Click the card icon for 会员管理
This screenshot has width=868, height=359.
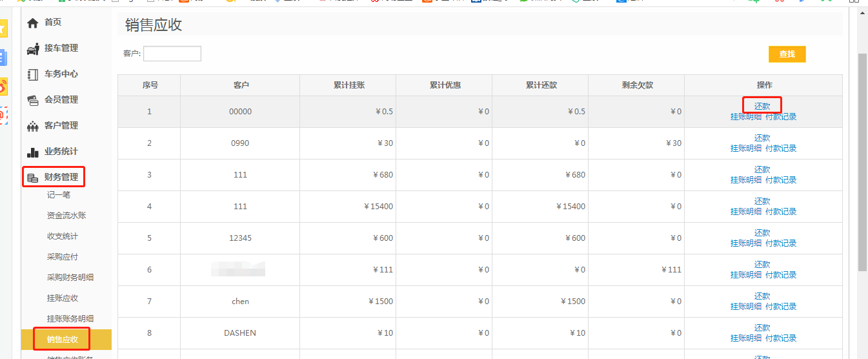[32, 100]
